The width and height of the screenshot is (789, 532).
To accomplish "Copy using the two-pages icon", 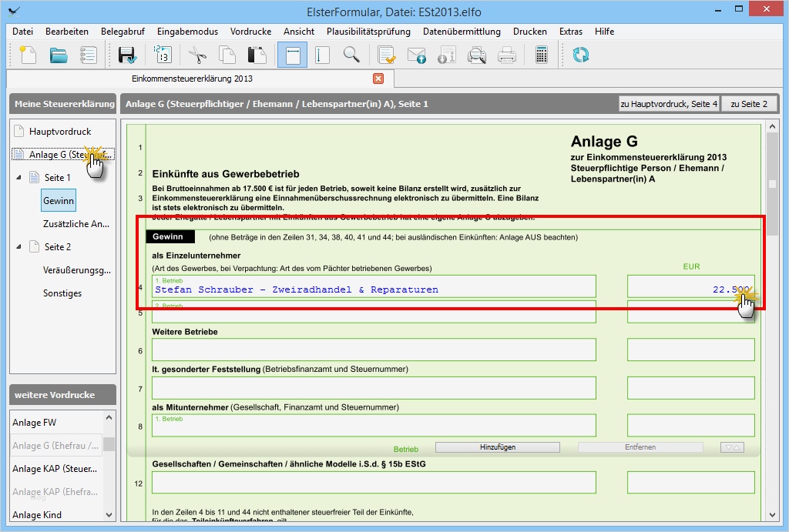I will coord(227,55).
